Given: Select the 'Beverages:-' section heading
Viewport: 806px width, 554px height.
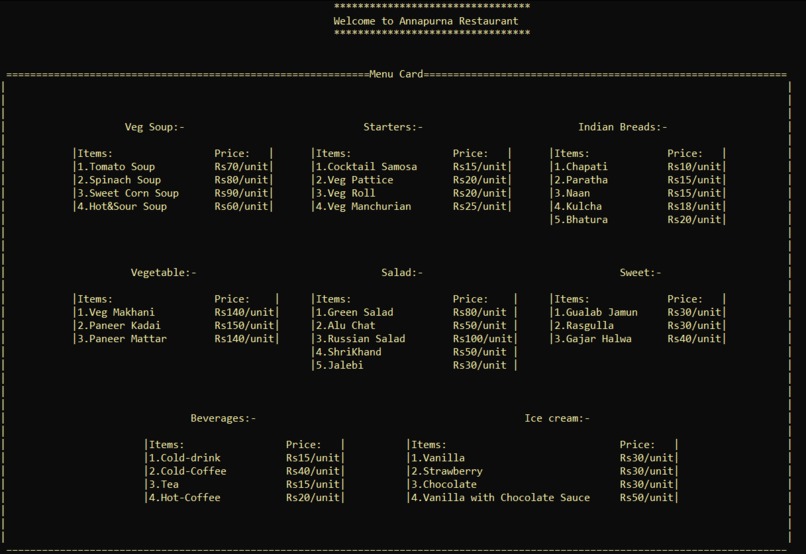Looking at the screenshot, I should pos(223,418).
